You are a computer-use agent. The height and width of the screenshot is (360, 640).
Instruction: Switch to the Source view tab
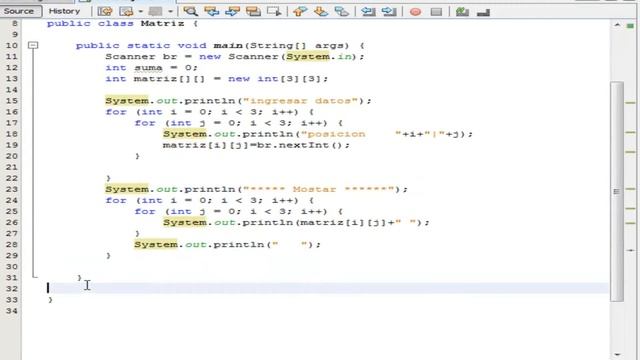click(x=19, y=11)
